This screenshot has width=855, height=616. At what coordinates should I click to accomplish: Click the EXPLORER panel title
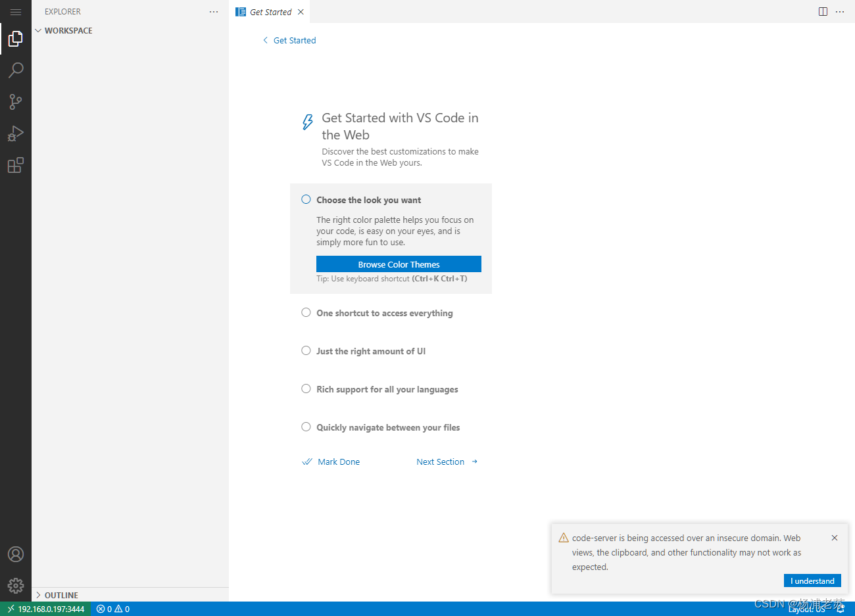(x=62, y=12)
